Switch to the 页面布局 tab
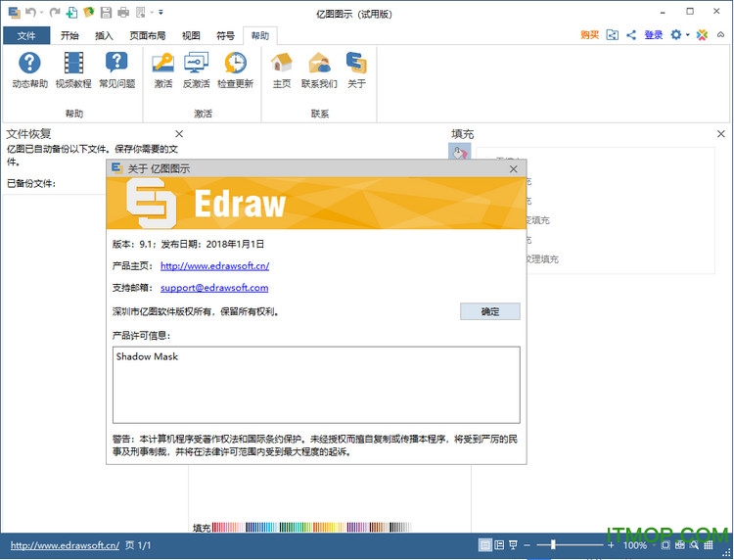The image size is (734, 560). pos(148,35)
